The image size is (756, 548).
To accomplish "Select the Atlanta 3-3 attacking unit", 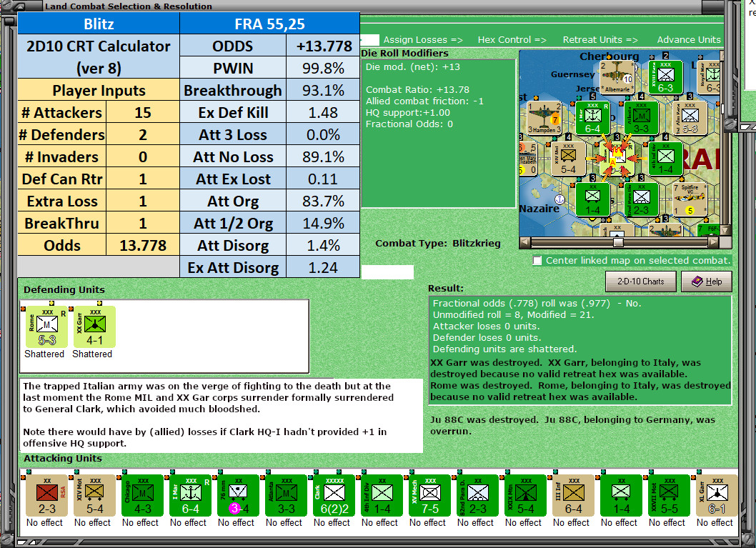I will click(x=286, y=495).
